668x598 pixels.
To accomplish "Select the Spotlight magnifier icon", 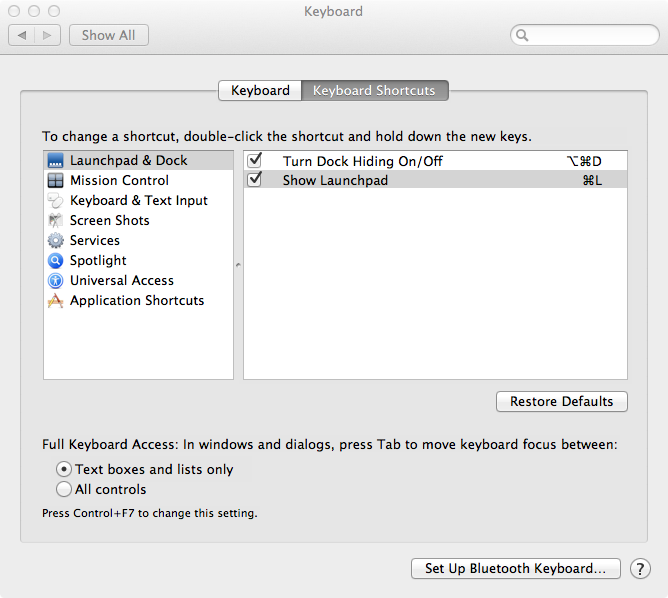I will [x=55, y=261].
